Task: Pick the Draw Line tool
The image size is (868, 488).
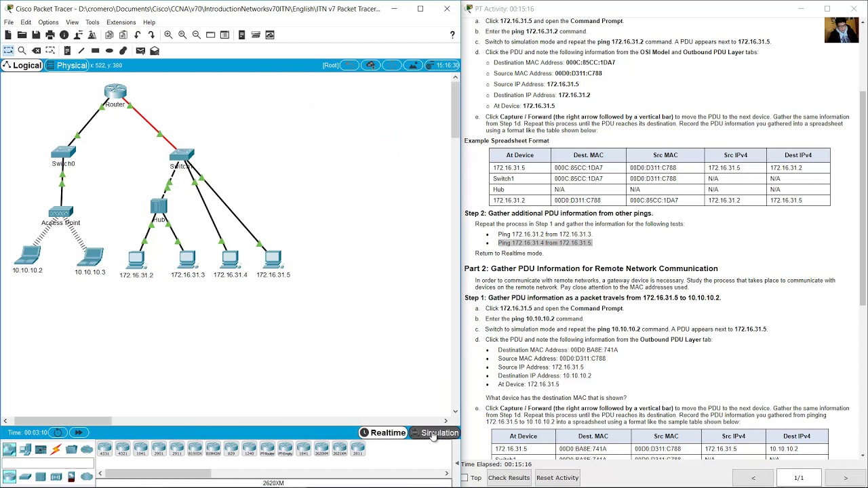Action: 81,50
